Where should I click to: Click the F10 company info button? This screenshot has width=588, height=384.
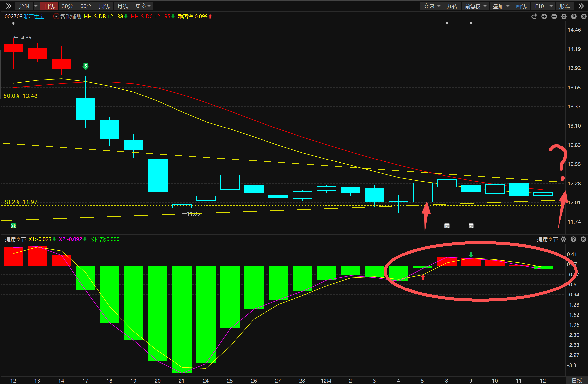[539, 6]
